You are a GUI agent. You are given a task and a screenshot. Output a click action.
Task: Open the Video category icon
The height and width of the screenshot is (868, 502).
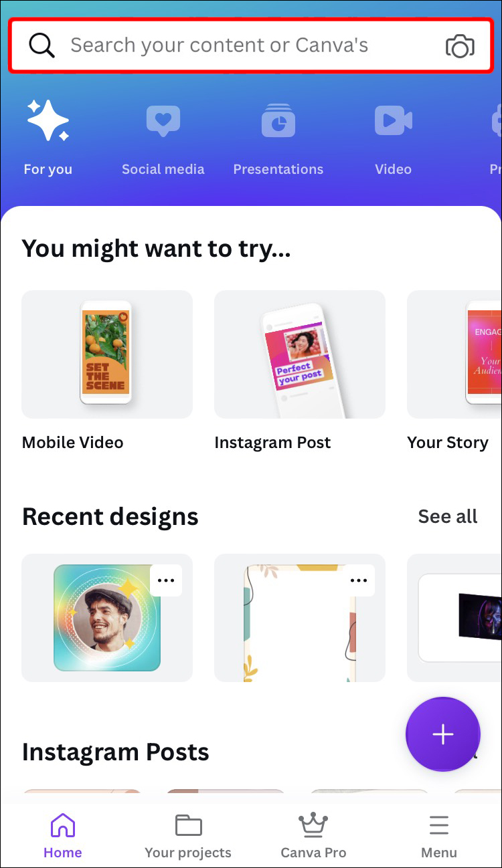click(x=394, y=120)
